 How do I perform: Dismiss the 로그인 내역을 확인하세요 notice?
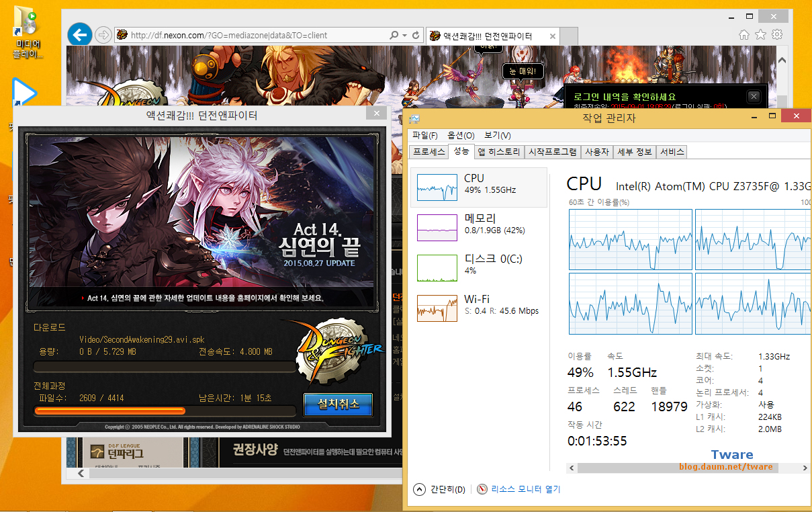click(x=754, y=97)
